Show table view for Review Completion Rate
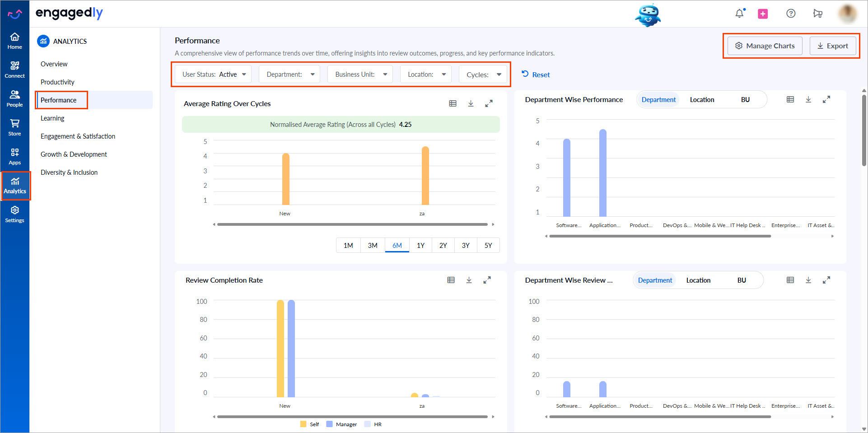The width and height of the screenshot is (868, 433). pyautogui.click(x=451, y=280)
